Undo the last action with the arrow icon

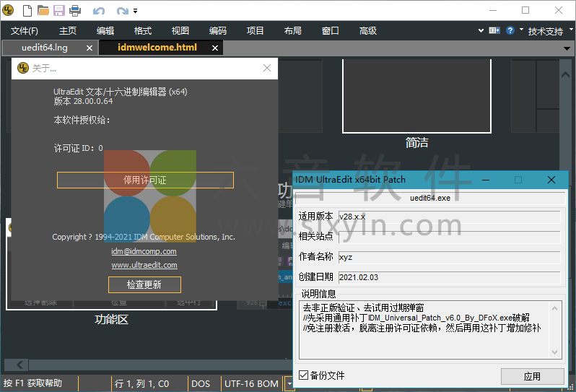point(99,11)
